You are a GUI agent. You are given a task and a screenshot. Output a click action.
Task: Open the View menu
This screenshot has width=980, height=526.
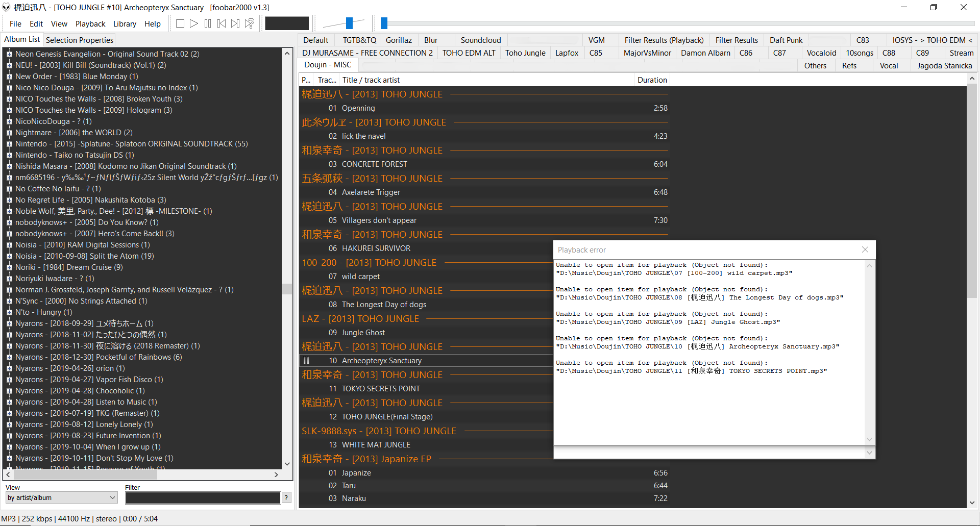click(59, 23)
